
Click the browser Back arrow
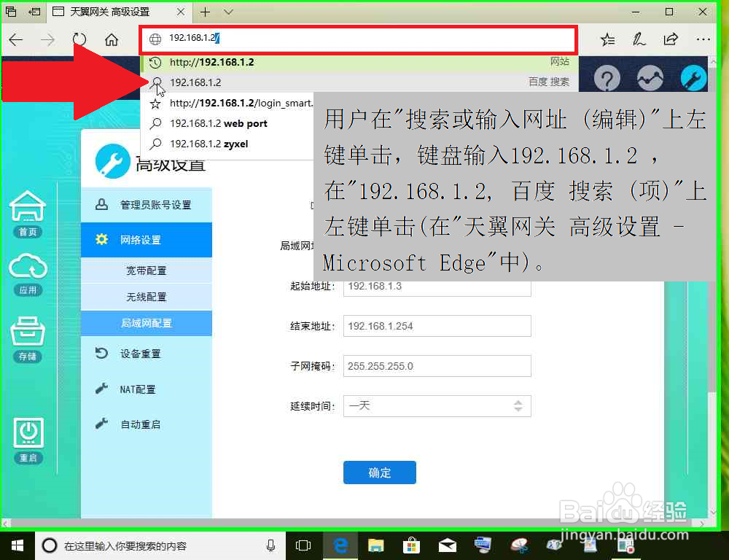pos(16,40)
